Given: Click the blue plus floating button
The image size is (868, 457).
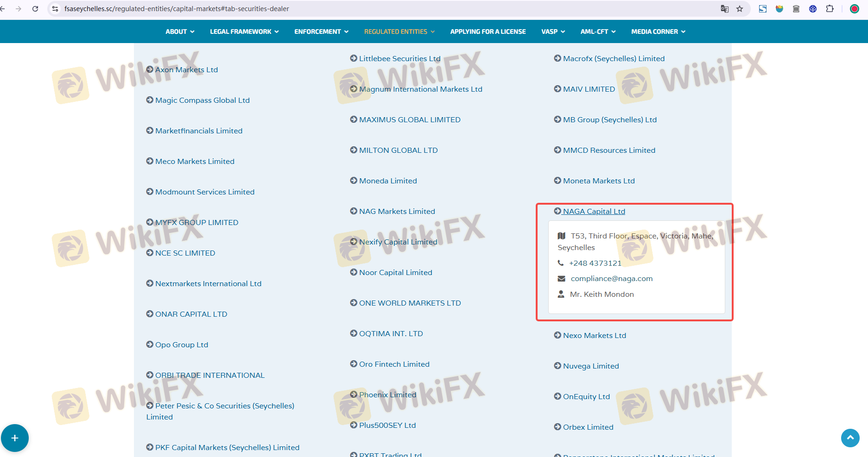Looking at the screenshot, I should [x=15, y=438].
